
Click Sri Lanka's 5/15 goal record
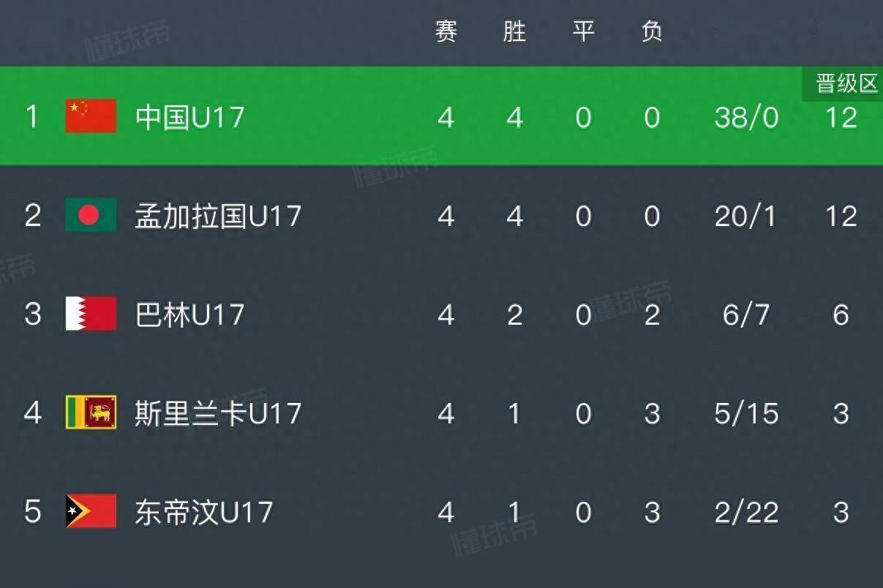746,413
